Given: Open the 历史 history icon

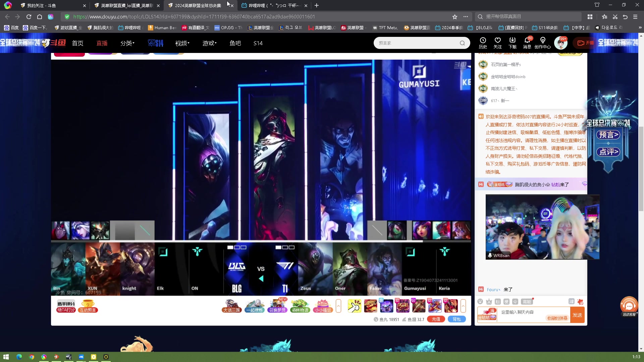Looking at the screenshot, I should [x=483, y=43].
